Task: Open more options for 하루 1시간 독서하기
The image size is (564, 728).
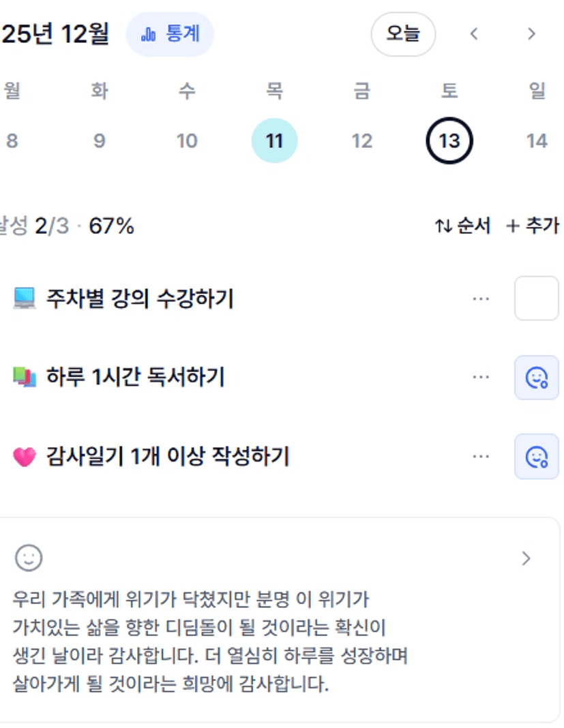Action: [481, 377]
